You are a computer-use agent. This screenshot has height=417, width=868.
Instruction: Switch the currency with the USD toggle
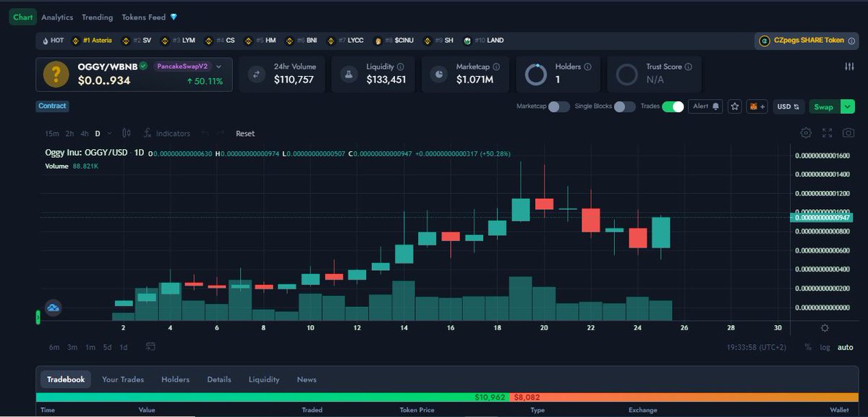click(x=788, y=106)
